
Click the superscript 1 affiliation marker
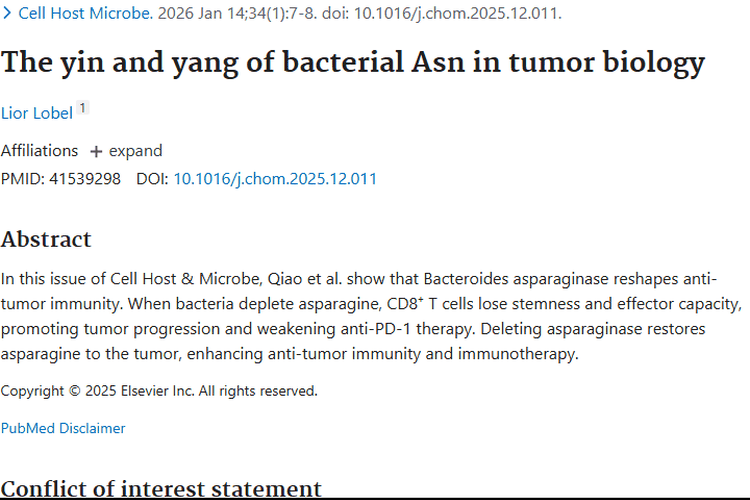(x=83, y=108)
